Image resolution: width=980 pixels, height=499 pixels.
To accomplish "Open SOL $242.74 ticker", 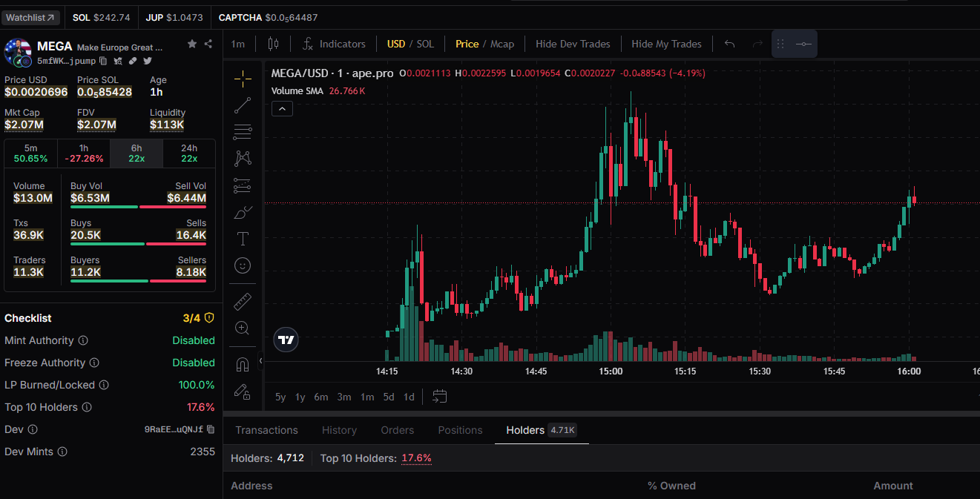I will [x=101, y=17].
